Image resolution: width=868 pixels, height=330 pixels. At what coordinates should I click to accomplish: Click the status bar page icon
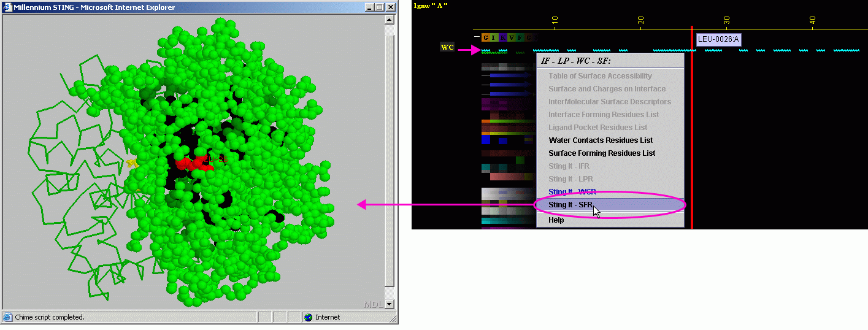pos(7,317)
